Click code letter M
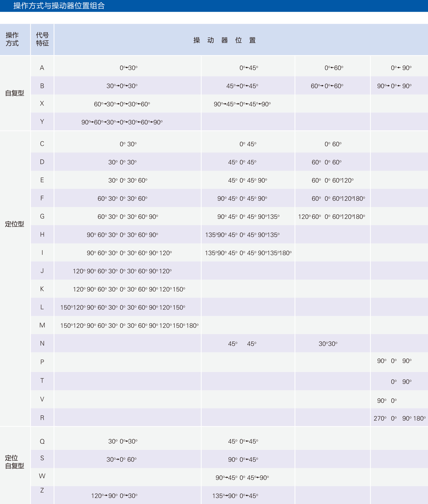 pos(42,325)
